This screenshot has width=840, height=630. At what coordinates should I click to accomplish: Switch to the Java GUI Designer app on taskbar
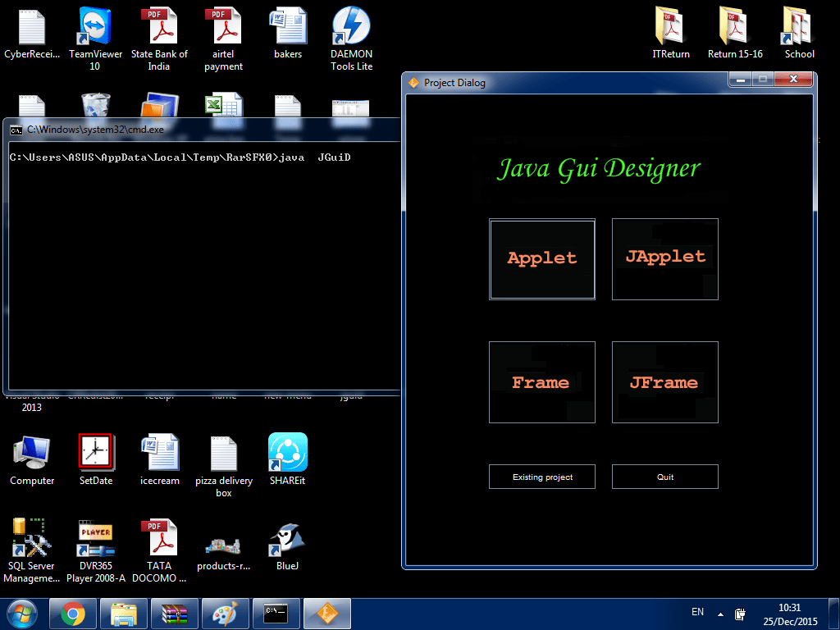click(326, 614)
